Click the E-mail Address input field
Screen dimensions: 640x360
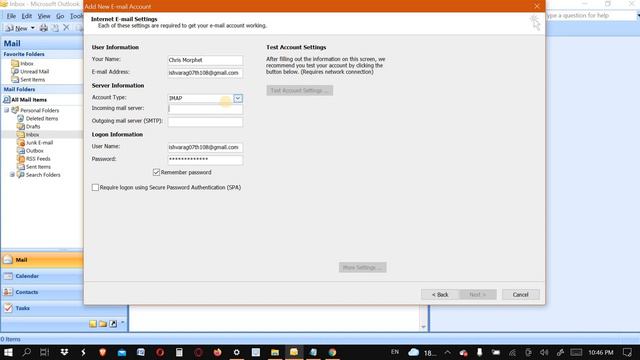pos(205,73)
